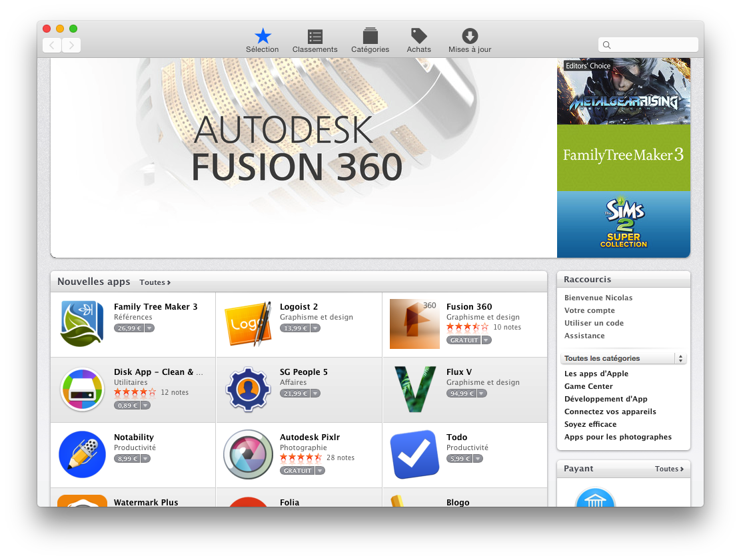Open Développement d'App link
The width and height of the screenshot is (741, 560).
point(606,399)
